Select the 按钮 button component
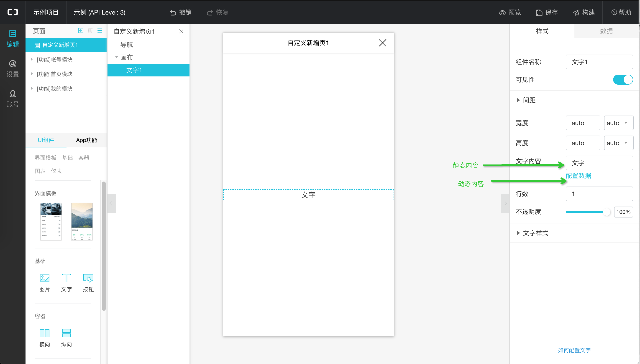Screen dimensions: 640x364 pyautogui.click(x=88, y=283)
